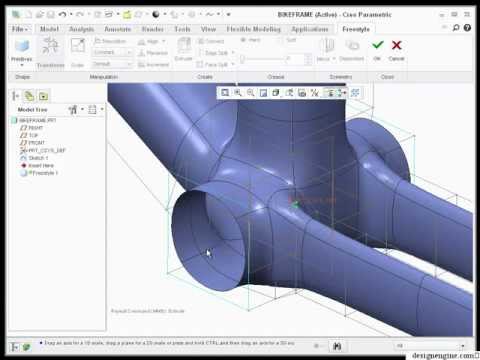Switch to the Applications tab
The width and height of the screenshot is (480, 360).
click(x=310, y=29)
